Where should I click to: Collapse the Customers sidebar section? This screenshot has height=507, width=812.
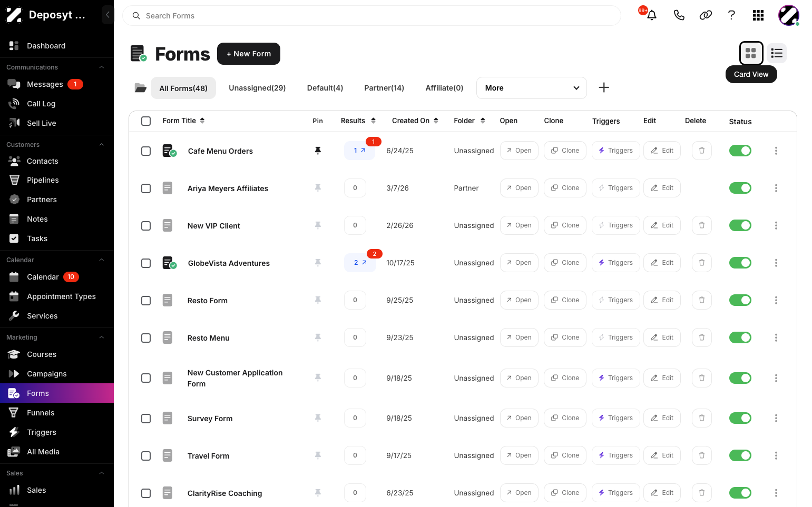102,145
